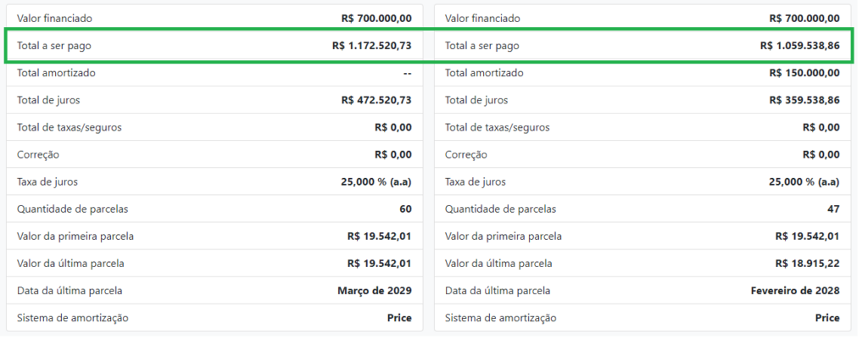
Task: Click the left table's 'Taxa de juros' label
Action: (47, 181)
